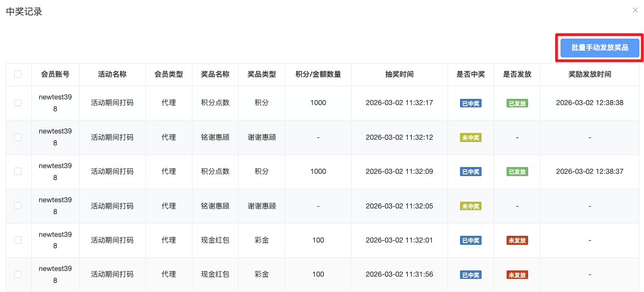Tick the checkbox for the 11:31:56 record

point(18,274)
